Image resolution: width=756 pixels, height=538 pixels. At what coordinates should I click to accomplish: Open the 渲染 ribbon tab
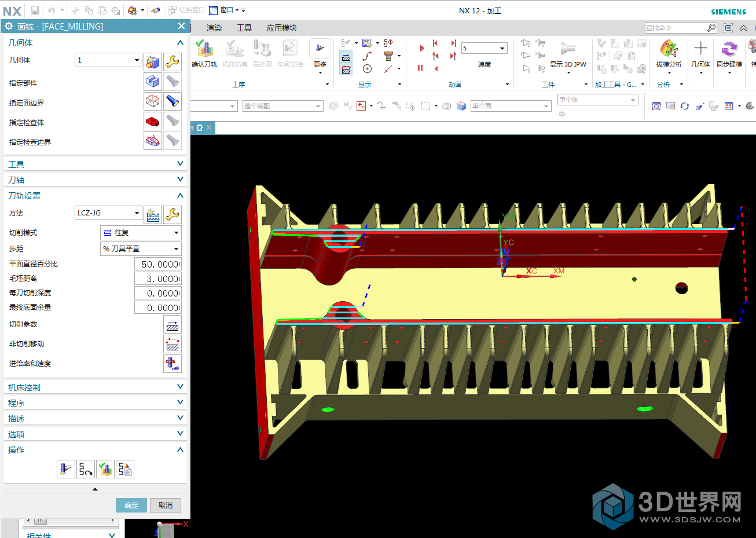click(x=214, y=28)
